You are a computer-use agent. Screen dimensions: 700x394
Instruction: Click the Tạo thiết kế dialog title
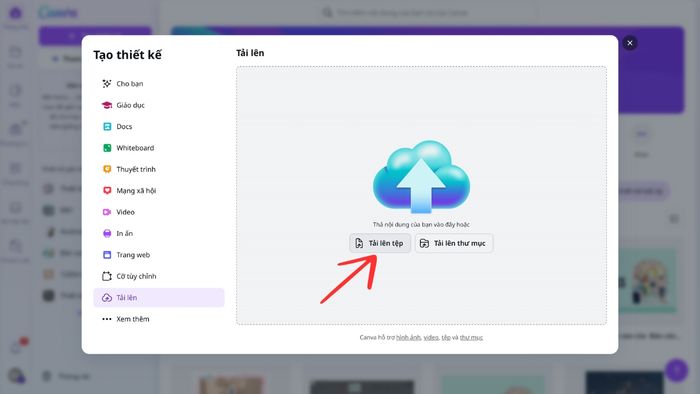coord(127,55)
